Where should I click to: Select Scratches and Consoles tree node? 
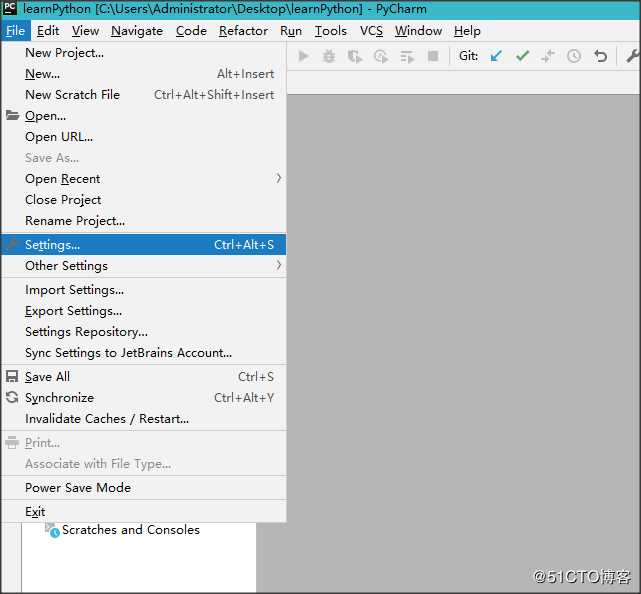coord(131,530)
